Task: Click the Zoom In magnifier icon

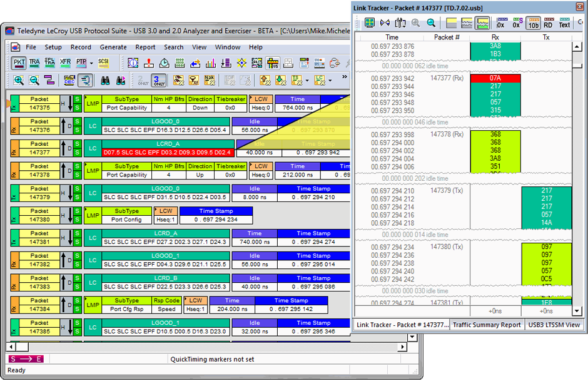Action: click(18, 80)
